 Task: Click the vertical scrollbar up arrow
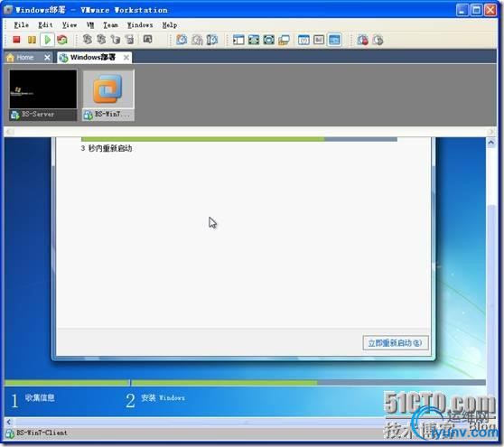(x=490, y=143)
